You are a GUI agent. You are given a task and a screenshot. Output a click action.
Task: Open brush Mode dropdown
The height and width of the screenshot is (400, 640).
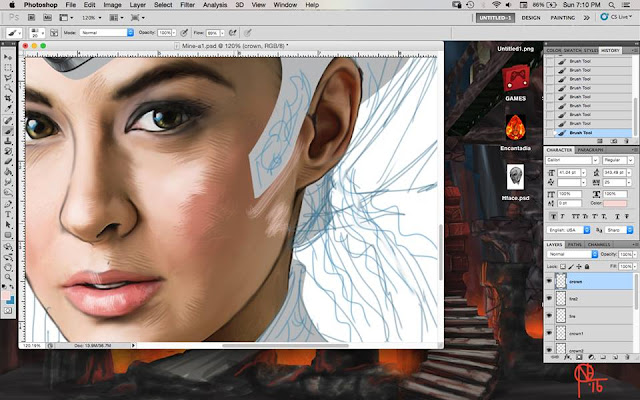tap(107, 33)
